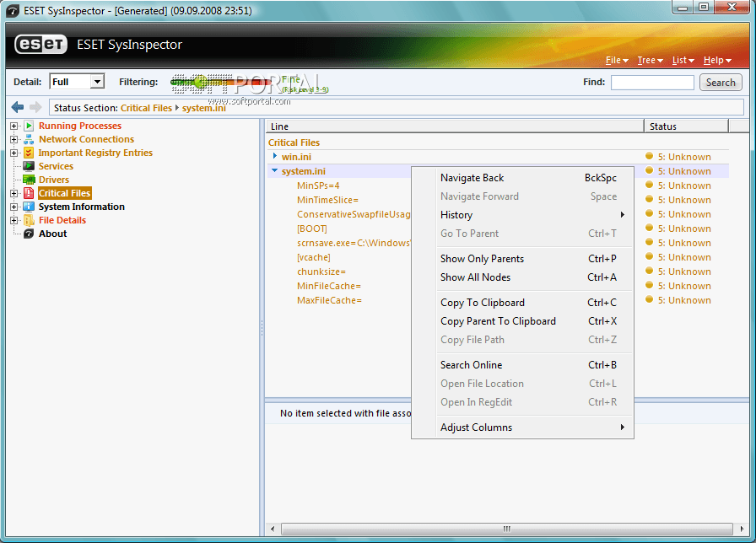Click the blue back arrow
This screenshot has height=543, width=756.
18,107
